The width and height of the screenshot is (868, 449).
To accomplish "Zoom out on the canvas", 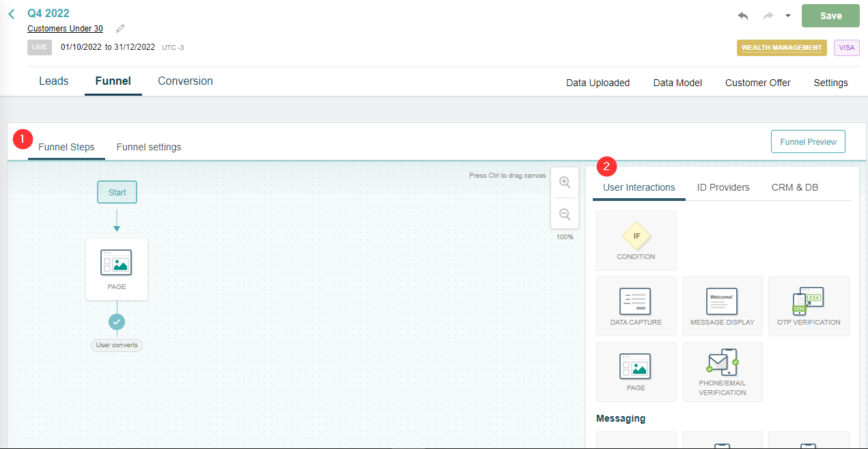I will [x=565, y=214].
